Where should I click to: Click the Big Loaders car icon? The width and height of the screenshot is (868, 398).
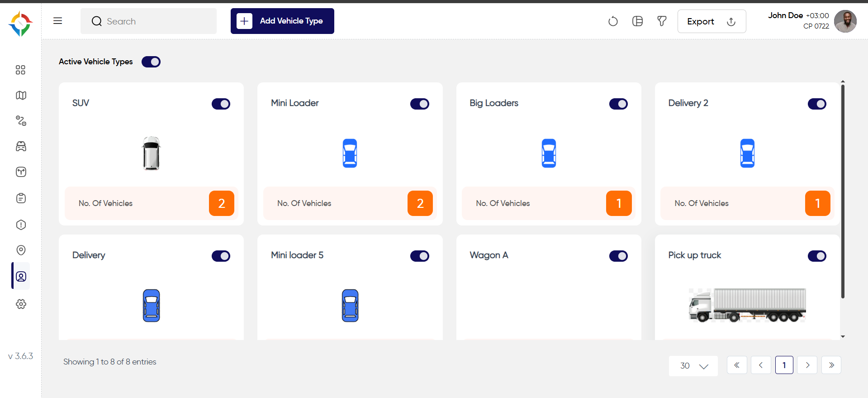549,153
